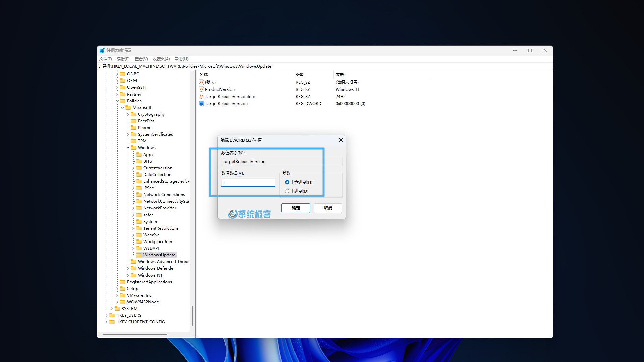Viewport: 644px width, 362px height.
Task: Expand the CurrentVersion tree node
Action: pos(133,168)
